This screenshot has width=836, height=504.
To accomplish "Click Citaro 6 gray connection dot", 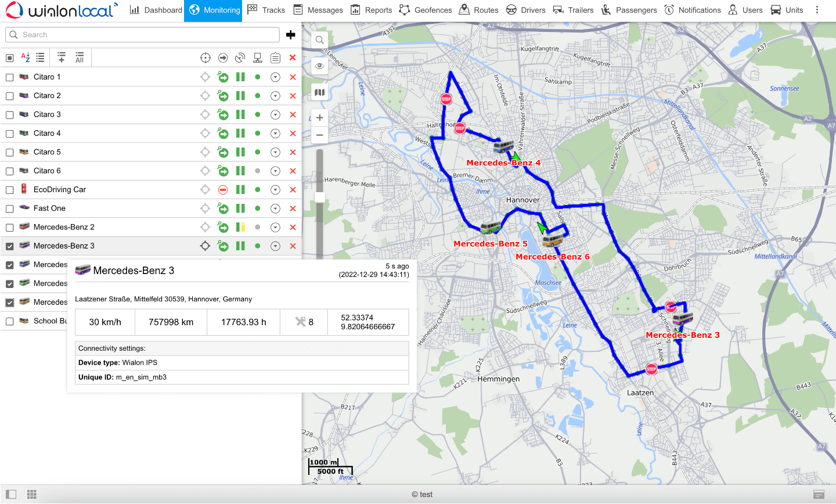I will (x=258, y=171).
